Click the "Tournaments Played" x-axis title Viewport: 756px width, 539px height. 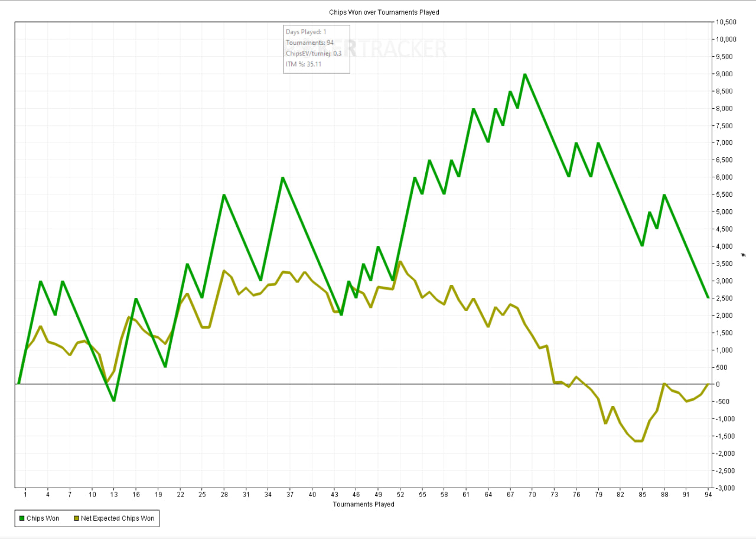pyautogui.click(x=363, y=505)
